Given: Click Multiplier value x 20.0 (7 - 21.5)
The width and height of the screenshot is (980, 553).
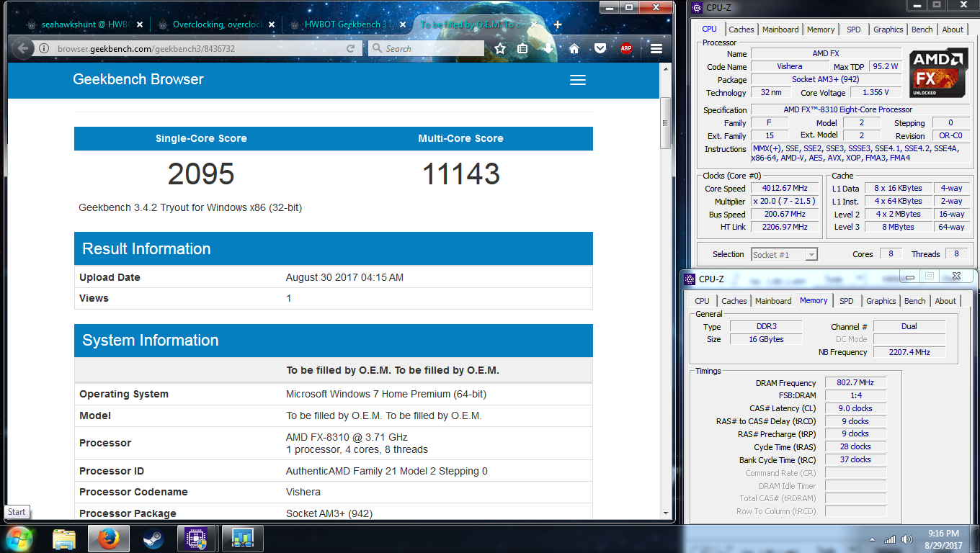Looking at the screenshot, I should (786, 202).
